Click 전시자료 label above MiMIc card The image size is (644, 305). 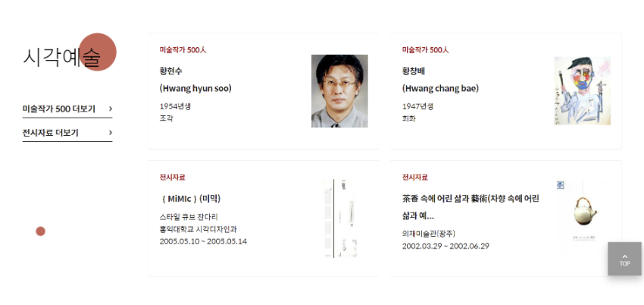172,178
